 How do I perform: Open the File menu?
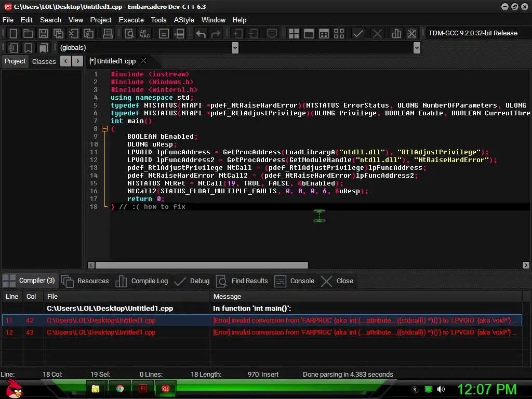8,20
